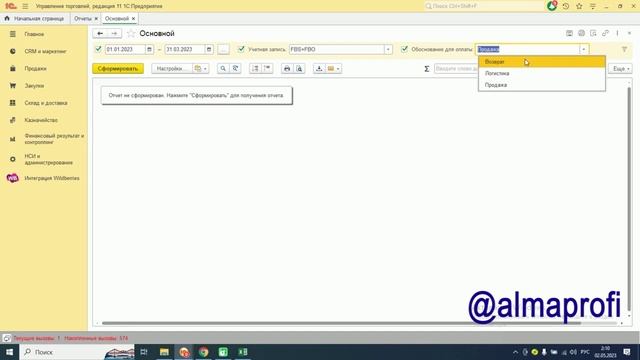Click the Windows taskbar Поиск search box
Image resolution: width=640 pixels, height=360 pixels.
tap(78, 352)
